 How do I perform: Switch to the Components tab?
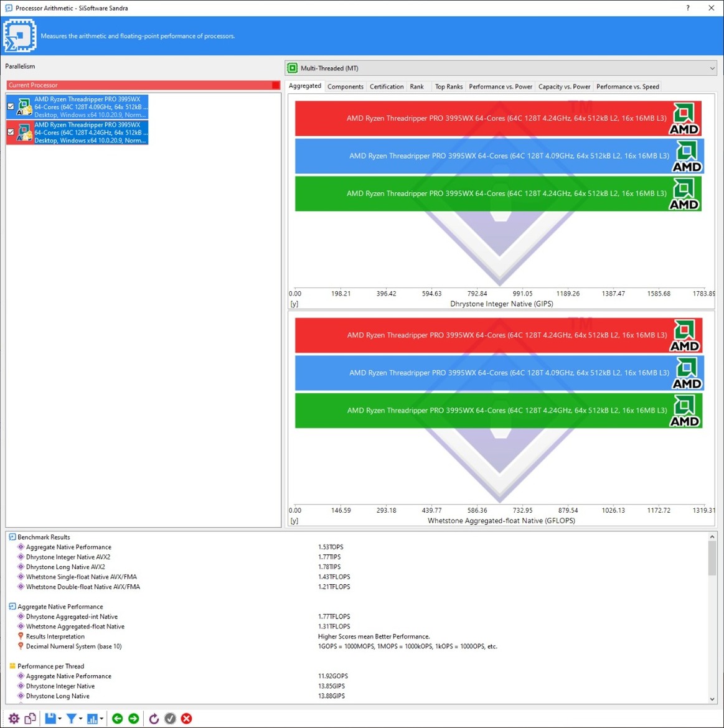[346, 87]
